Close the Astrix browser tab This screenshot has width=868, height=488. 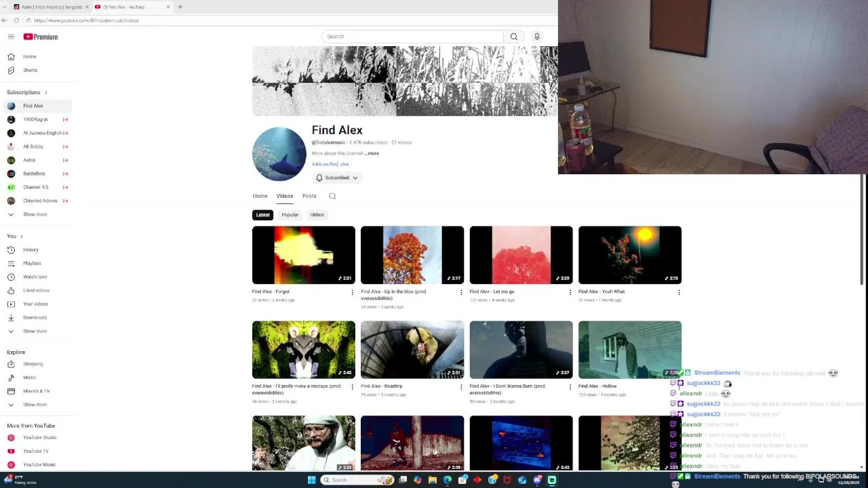point(87,7)
